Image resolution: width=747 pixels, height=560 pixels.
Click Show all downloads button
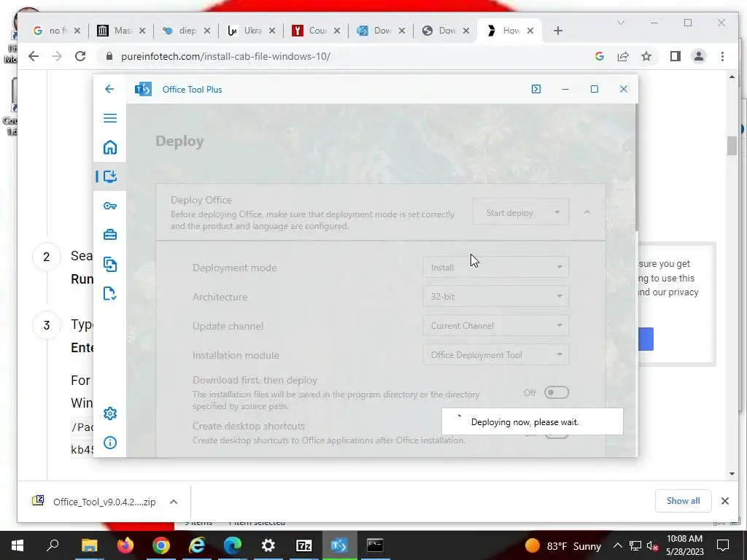coord(683,500)
